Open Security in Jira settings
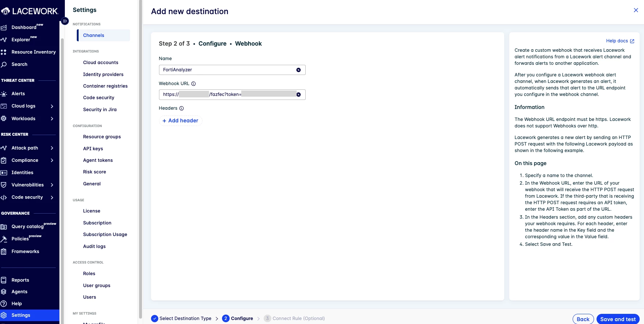The image size is (644, 324). point(100,110)
